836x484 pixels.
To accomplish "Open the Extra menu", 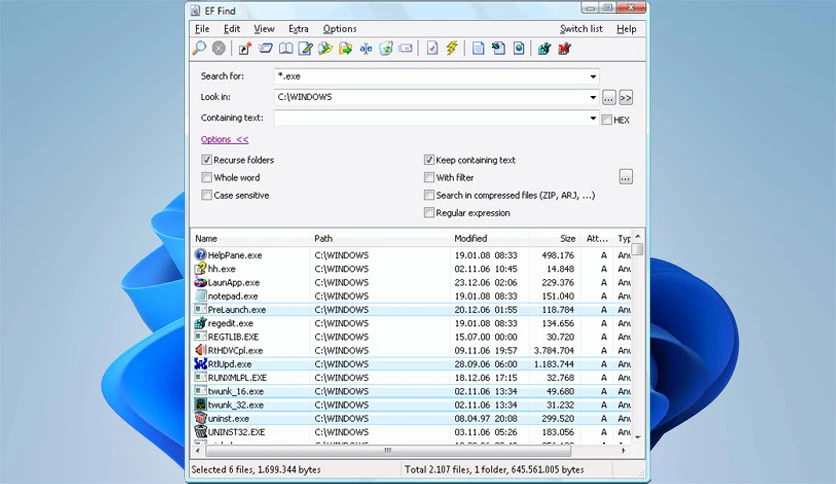I will (299, 29).
